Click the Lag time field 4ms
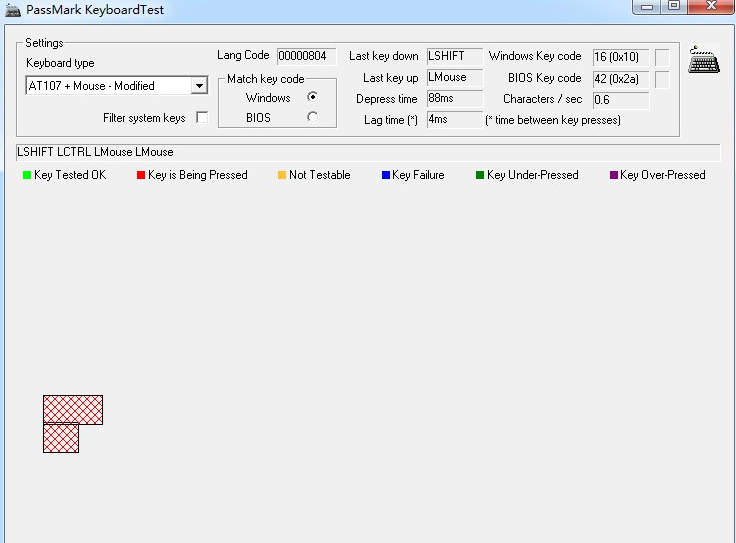Screen dimensions: 736x543 click(x=455, y=120)
